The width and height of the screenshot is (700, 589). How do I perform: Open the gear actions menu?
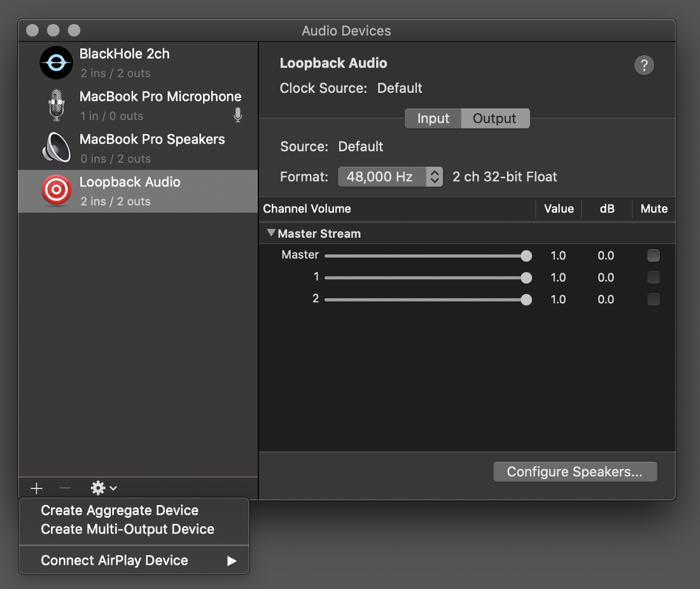tap(104, 488)
